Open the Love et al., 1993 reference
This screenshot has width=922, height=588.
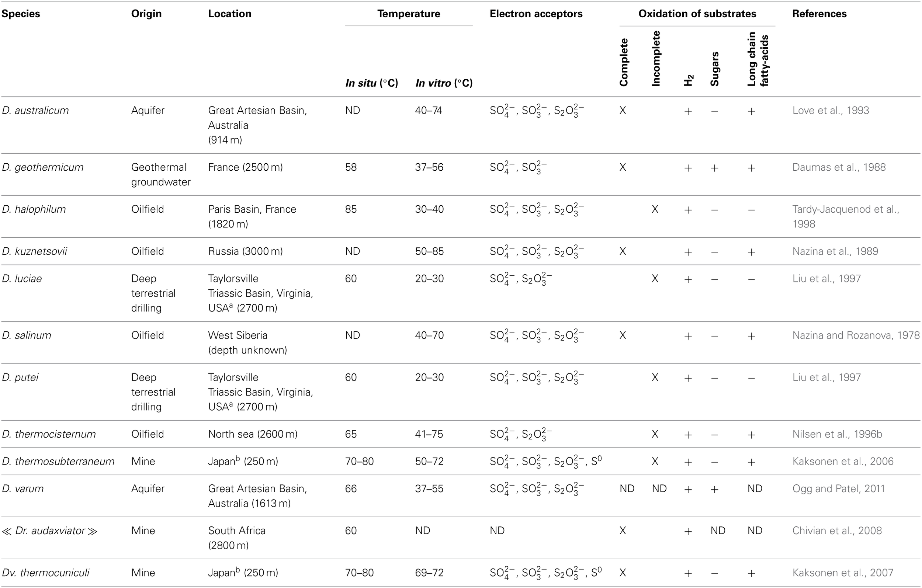tap(831, 111)
